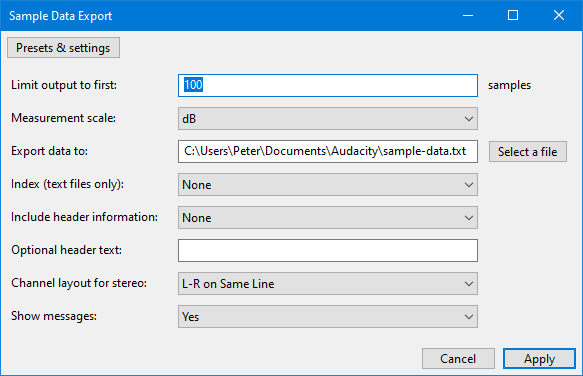Click the 'Limit output to first:' label

point(64,85)
